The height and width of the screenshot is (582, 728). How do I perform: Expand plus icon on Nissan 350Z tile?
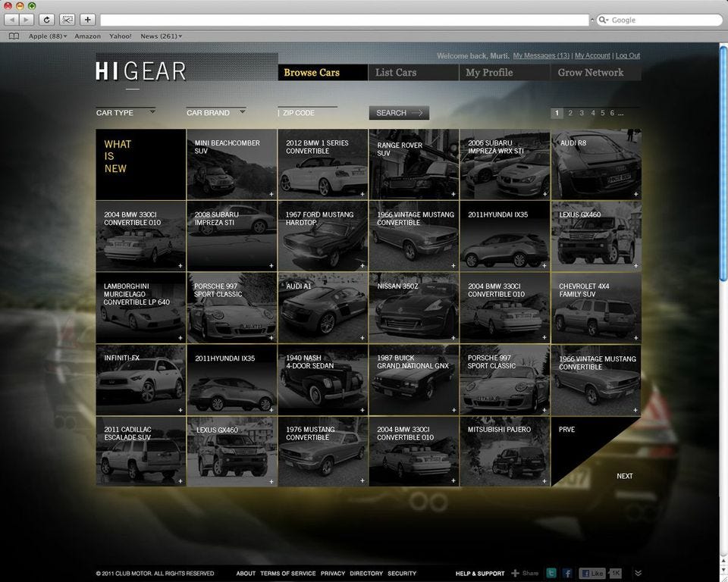pos(453,338)
